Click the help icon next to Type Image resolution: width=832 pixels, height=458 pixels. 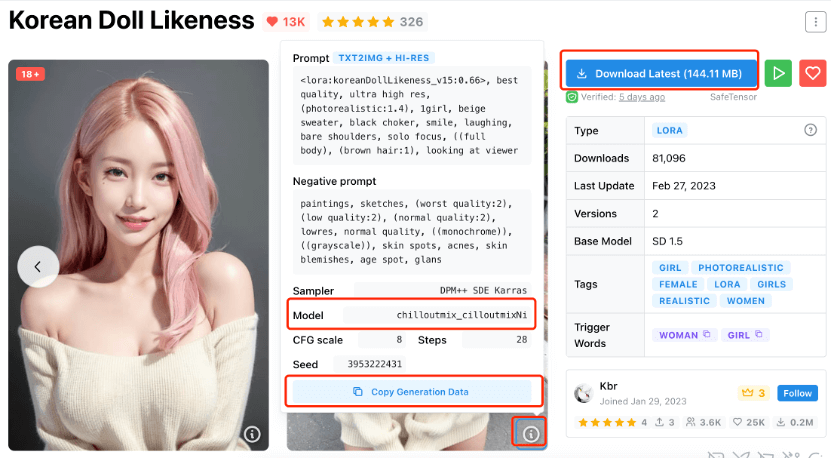[810, 130]
